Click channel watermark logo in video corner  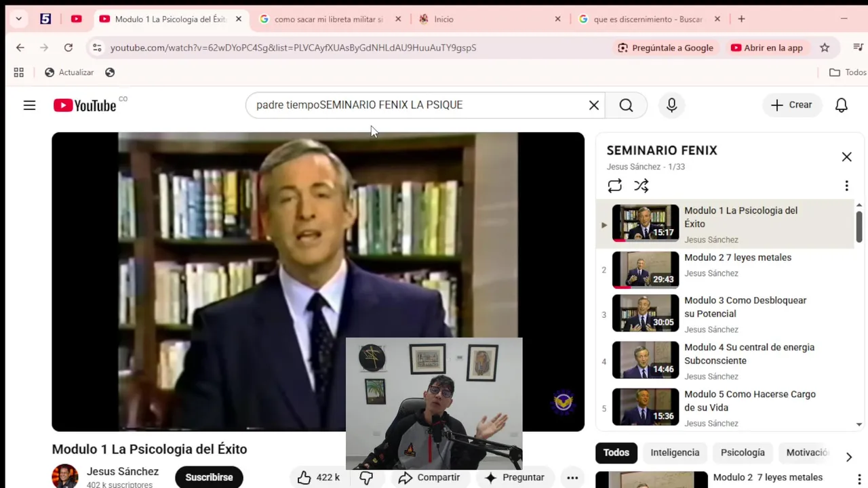click(563, 402)
